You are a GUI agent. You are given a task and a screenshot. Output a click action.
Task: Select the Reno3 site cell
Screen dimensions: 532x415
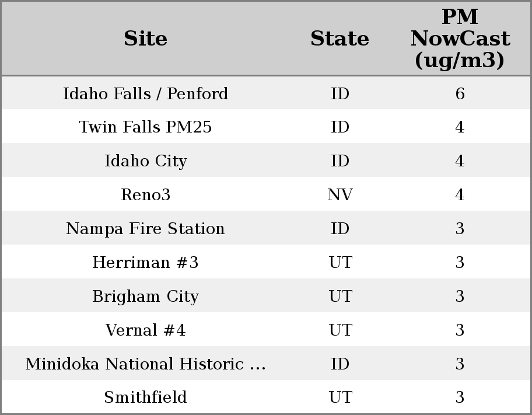pyautogui.click(x=146, y=195)
